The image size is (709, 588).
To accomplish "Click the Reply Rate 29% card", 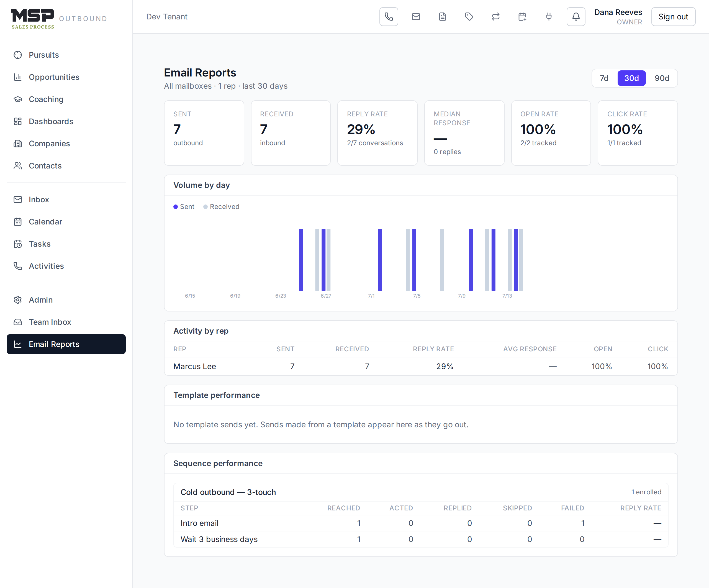I will [x=377, y=133].
